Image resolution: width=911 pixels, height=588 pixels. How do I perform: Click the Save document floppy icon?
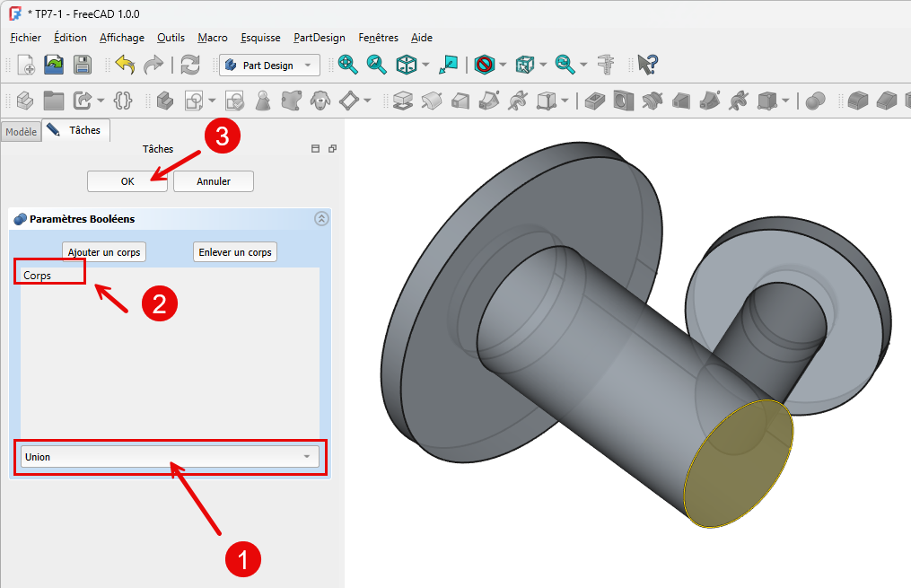pyautogui.click(x=83, y=65)
